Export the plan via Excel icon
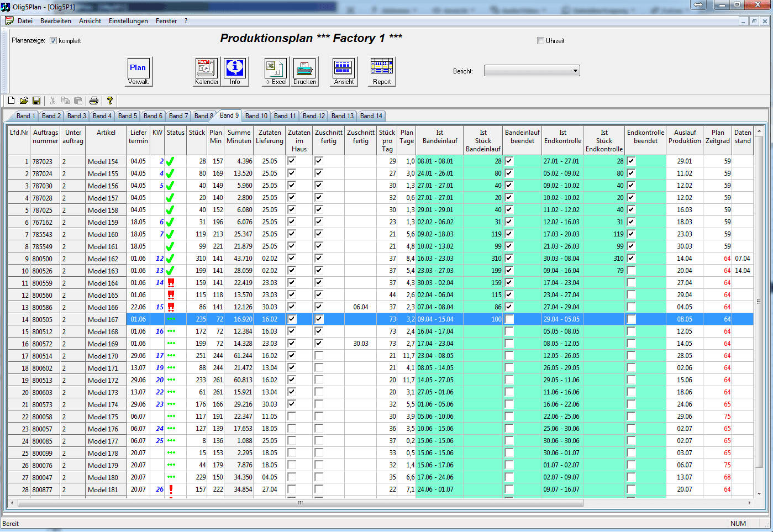The height and width of the screenshot is (532, 773). (x=275, y=71)
